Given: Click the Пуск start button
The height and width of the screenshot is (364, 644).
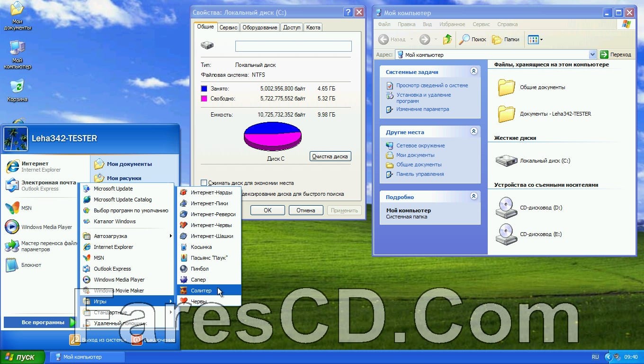Looking at the screenshot, I should 22,357.
